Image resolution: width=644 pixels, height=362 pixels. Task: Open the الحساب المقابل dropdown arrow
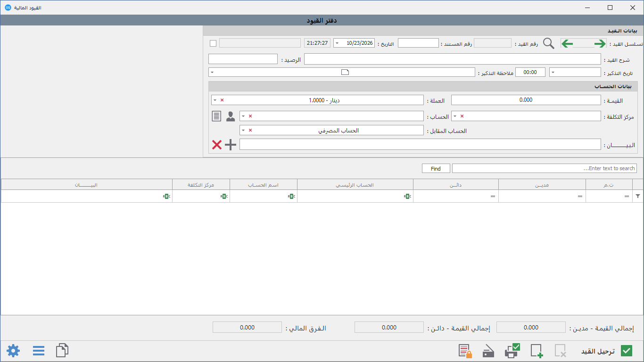[243, 131]
